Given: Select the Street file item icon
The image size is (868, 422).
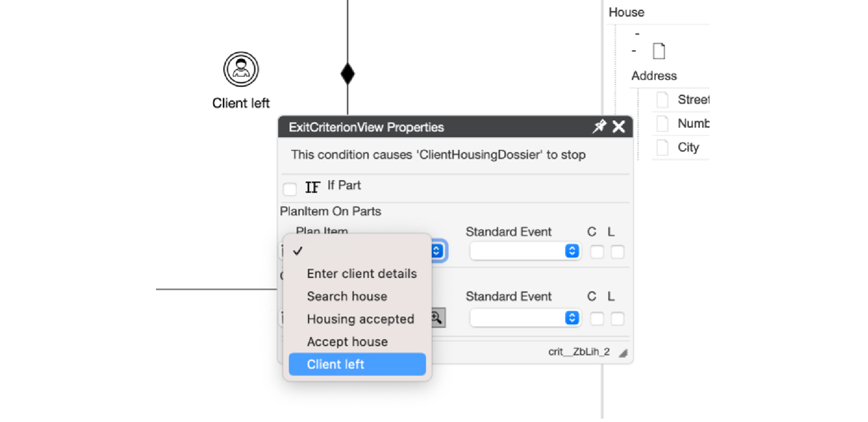Looking at the screenshot, I should [663, 100].
